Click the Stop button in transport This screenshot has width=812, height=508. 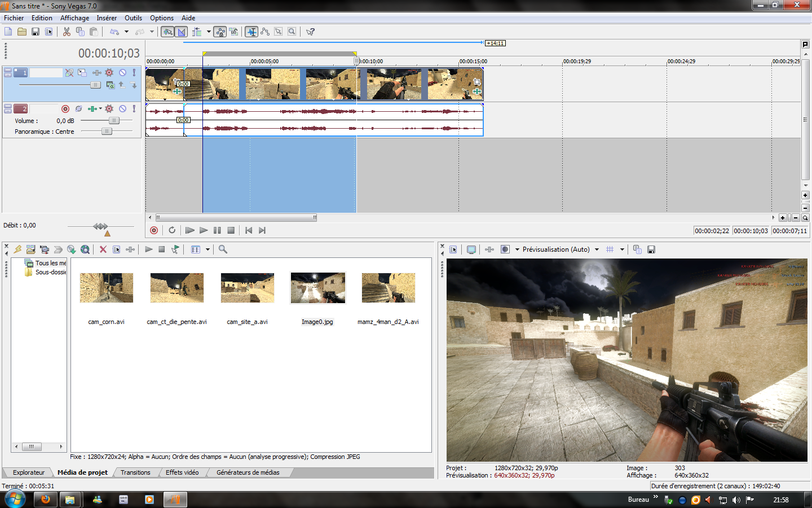click(x=231, y=230)
